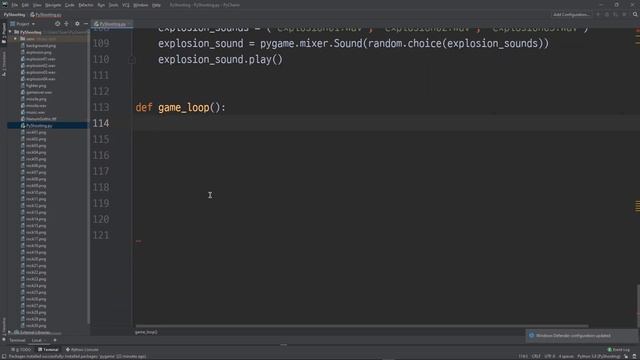
Task: Click Add Configuration button
Action: point(571,15)
